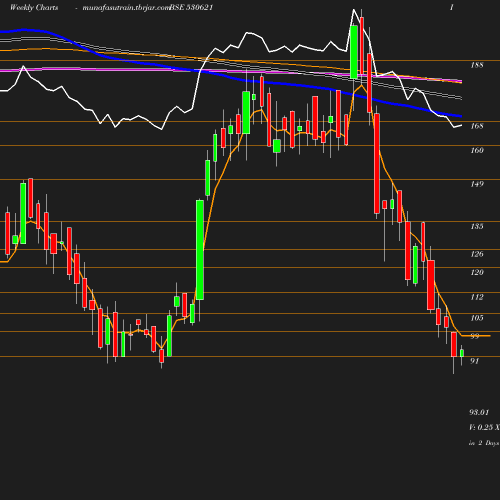The width and height of the screenshot is (500, 500).
Task: Click the 99 price axis label
Action: coord(475,336)
